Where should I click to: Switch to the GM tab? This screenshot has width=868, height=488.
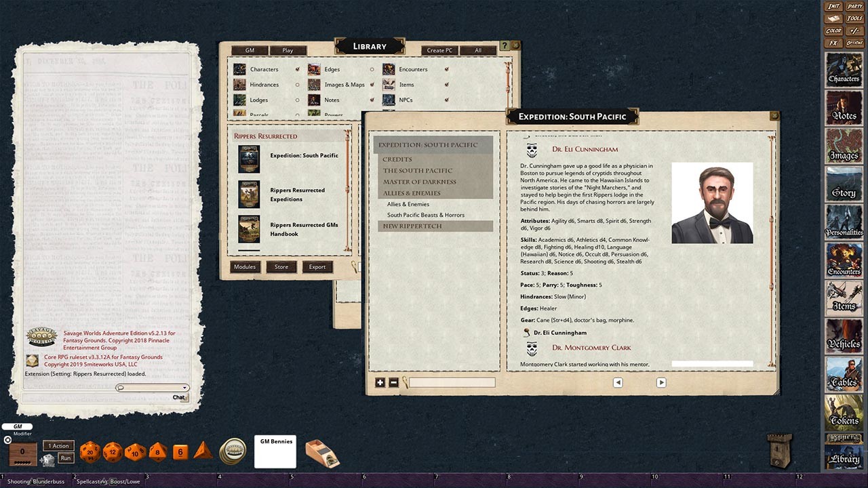coord(250,50)
